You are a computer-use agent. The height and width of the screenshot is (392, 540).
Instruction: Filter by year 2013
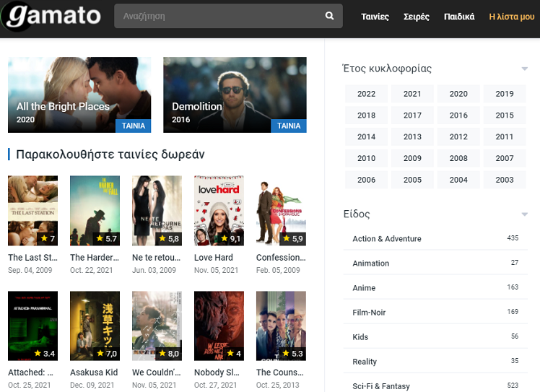point(412,136)
